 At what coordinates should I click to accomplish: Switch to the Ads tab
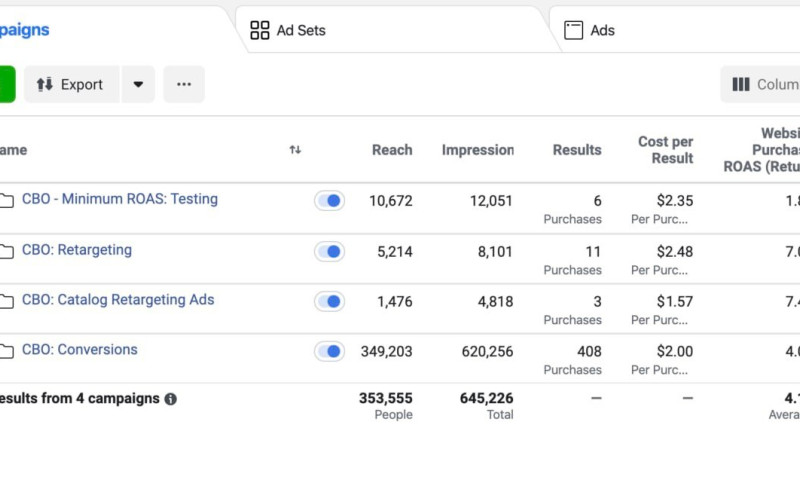pyautogui.click(x=602, y=30)
